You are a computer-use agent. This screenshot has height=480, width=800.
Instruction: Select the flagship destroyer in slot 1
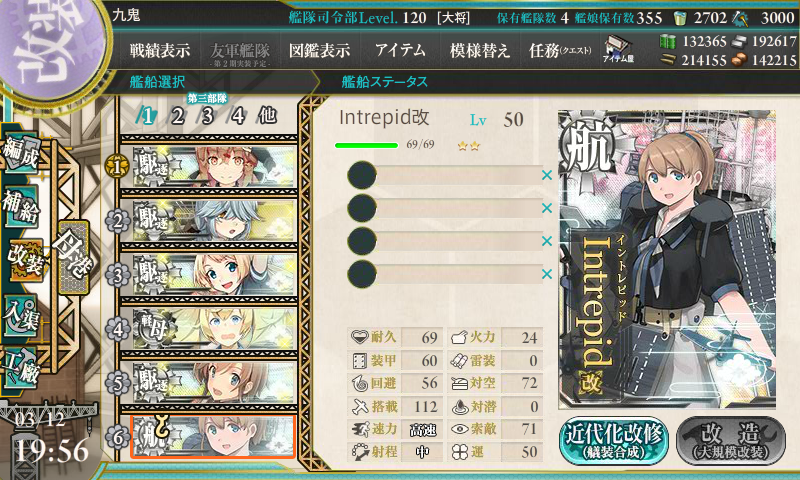point(214,166)
